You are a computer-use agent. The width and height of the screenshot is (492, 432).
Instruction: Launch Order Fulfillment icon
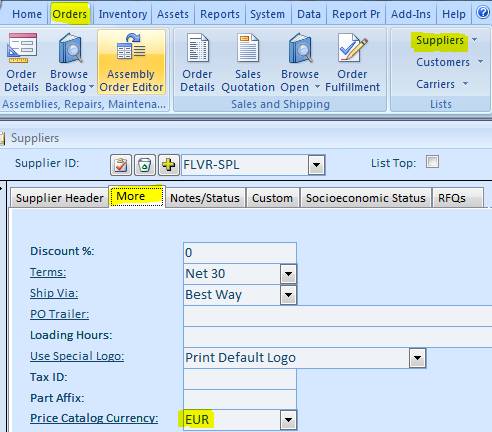pyautogui.click(x=352, y=48)
